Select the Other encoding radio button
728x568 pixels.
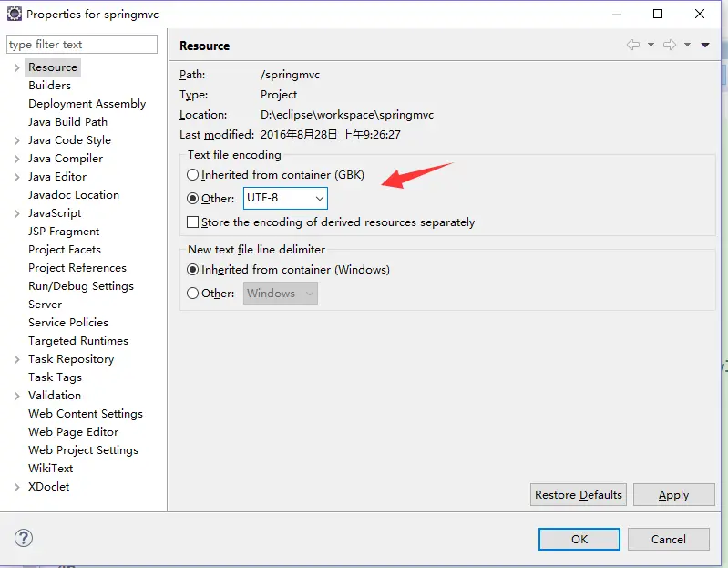point(192,199)
